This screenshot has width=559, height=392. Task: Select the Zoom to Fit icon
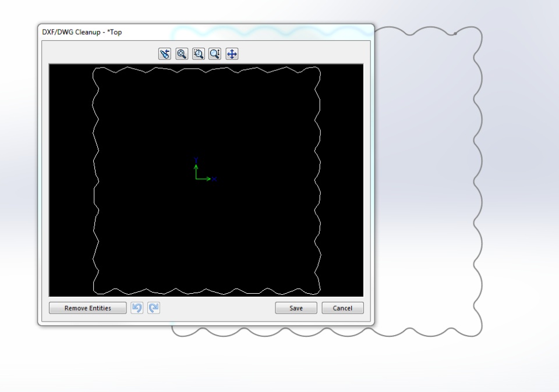pos(182,54)
